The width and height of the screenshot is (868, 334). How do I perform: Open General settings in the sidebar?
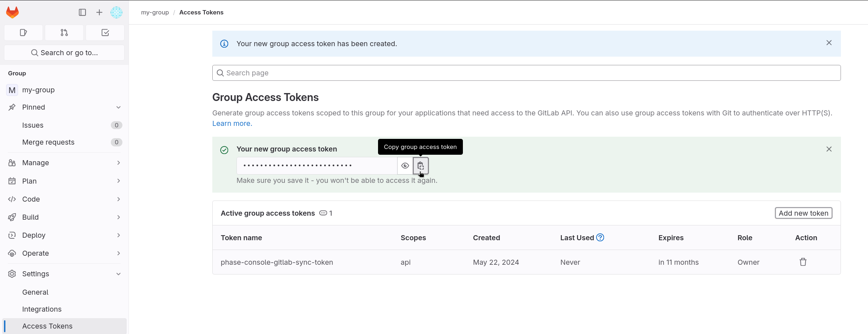tap(35, 292)
